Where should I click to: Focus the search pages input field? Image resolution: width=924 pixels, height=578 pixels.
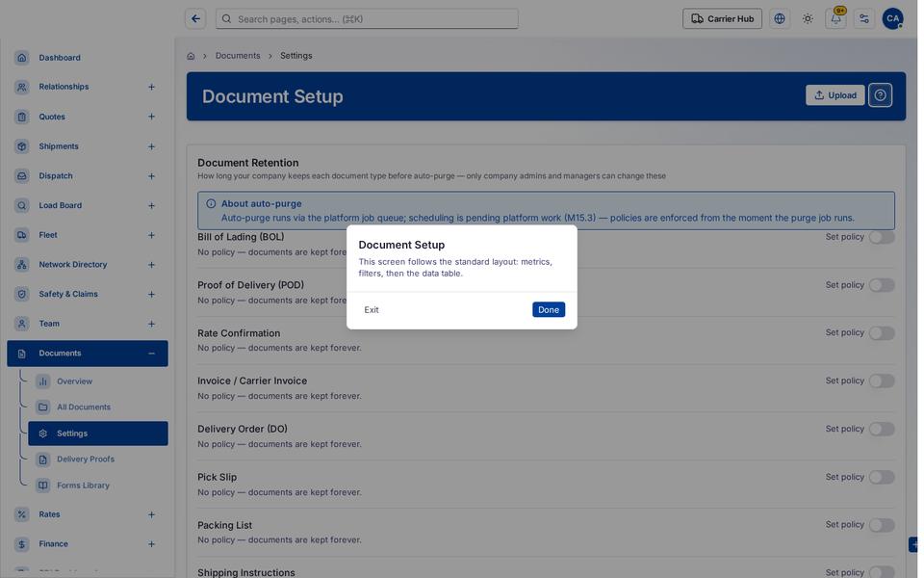click(x=367, y=19)
